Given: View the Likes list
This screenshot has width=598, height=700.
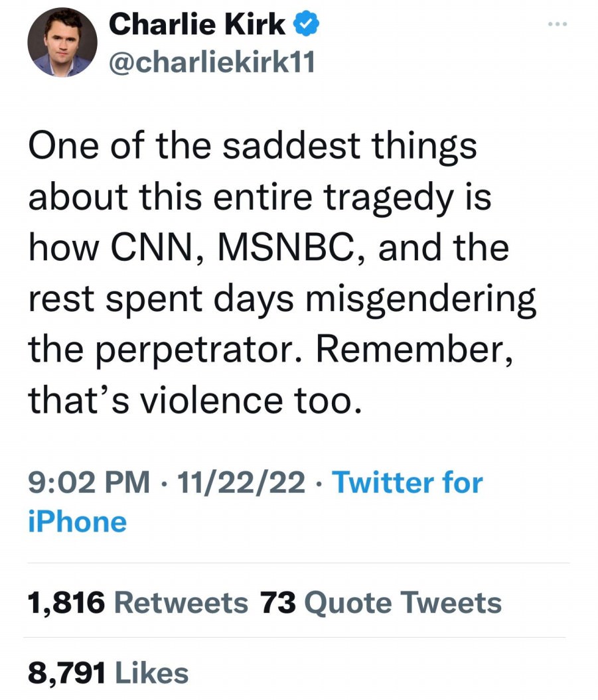Looking at the screenshot, I should click(x=151, y=673).
